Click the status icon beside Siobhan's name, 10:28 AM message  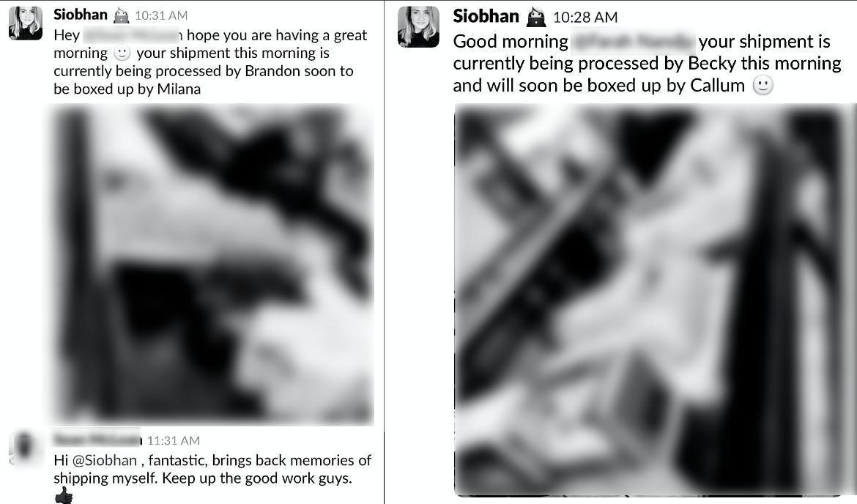point(535,18)
